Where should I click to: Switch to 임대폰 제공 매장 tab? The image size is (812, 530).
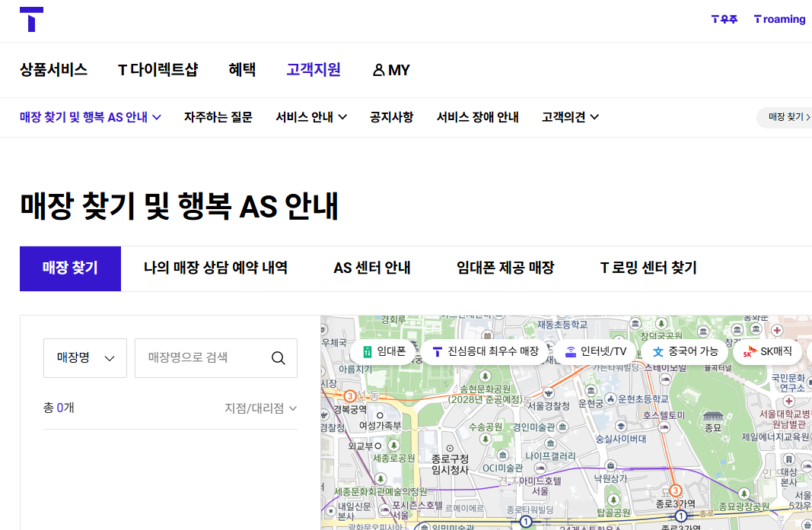coord(505,268)
